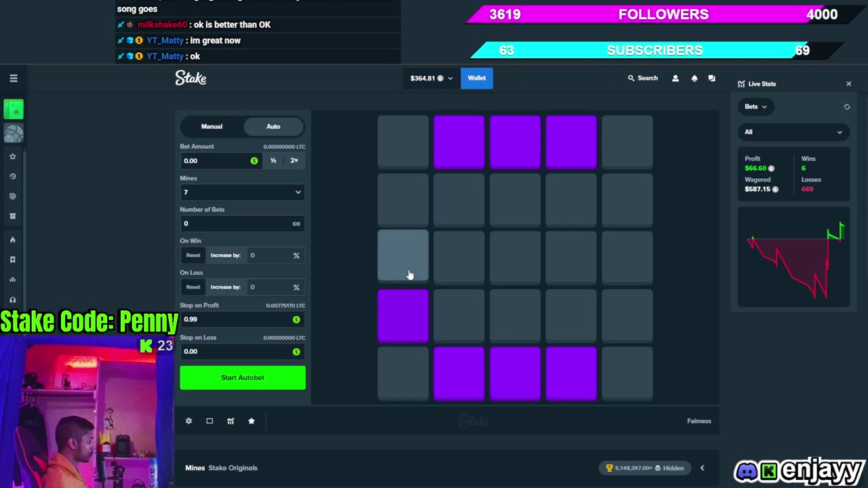Image resolution: width=868 pixels, height=488 pixels.
Task: Open game settings gear icon
Action: click(189, 421)
